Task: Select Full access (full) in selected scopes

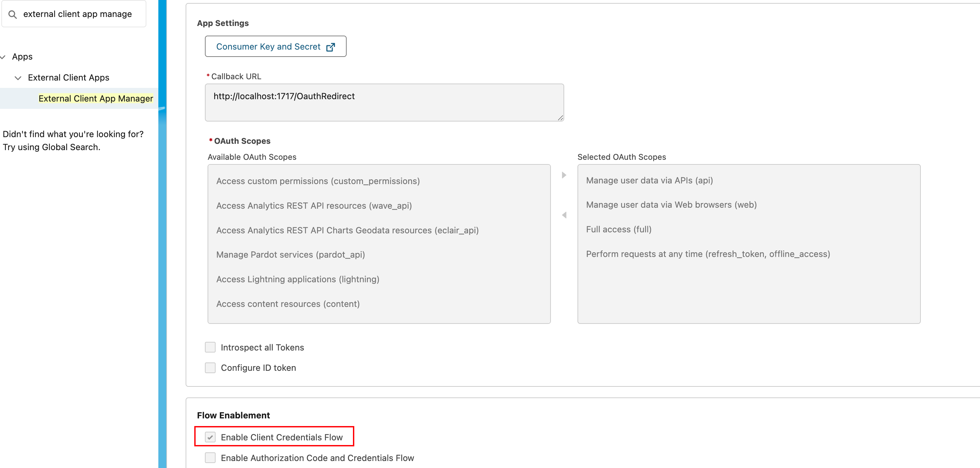Action: [x=619, y=230]
